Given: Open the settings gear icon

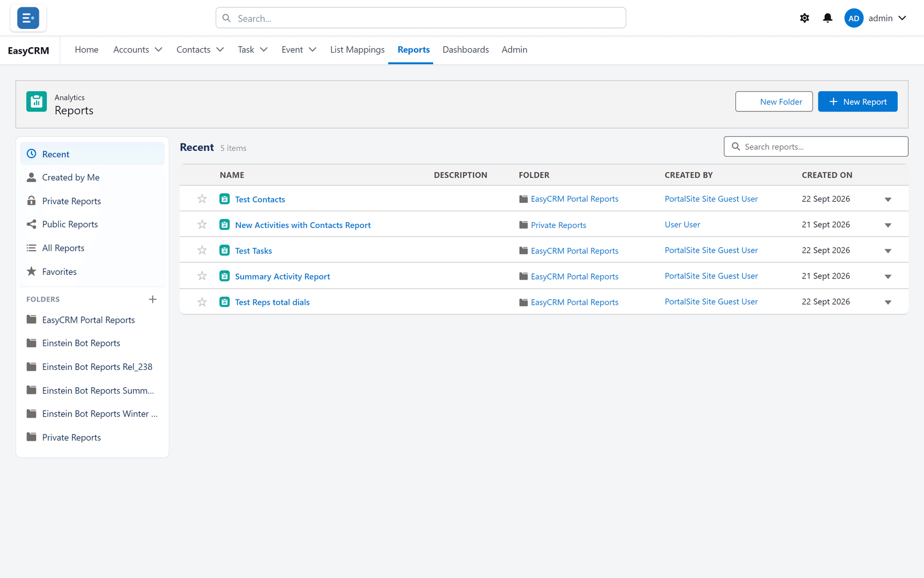Looking at the screenshot, I should 804,18.
